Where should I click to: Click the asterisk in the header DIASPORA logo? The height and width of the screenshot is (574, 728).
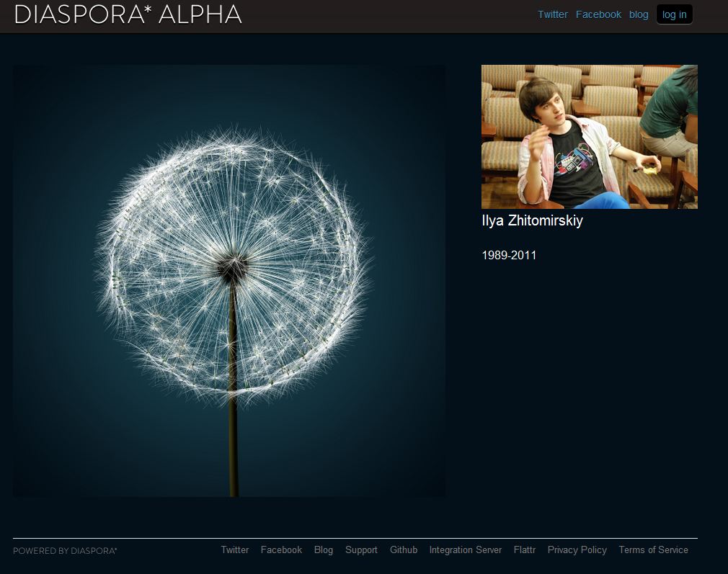[145, 9]
